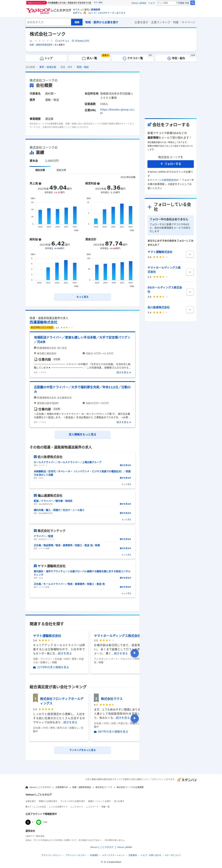
Task: Follow ヤマトホールディングス株式会社 with the plus button
Action: (x=190, y=272)
